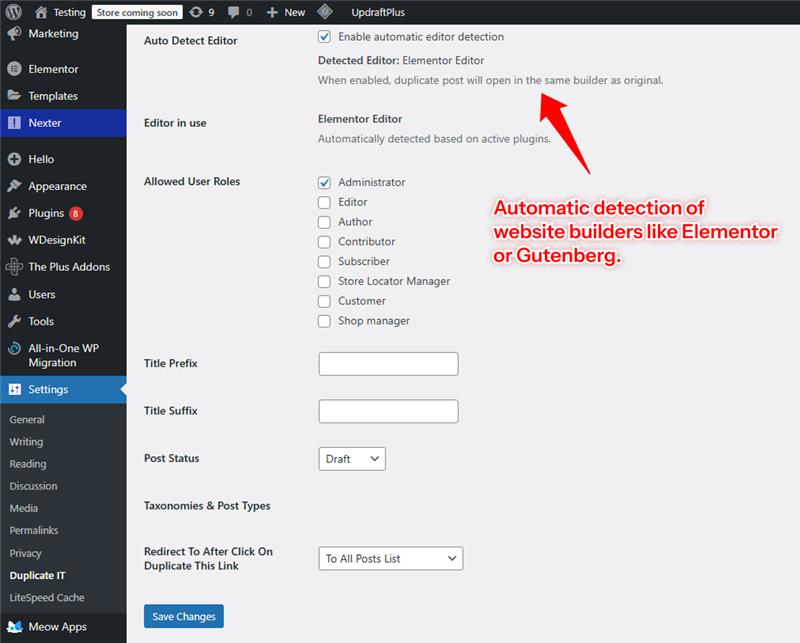Open the updates icon showing 9
800x643 pixels.
[196, 12]
